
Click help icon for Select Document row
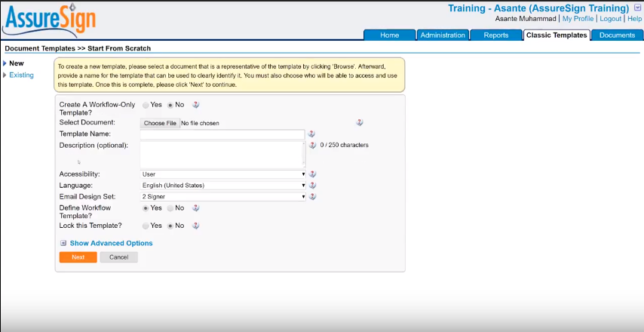pos(359,122)
